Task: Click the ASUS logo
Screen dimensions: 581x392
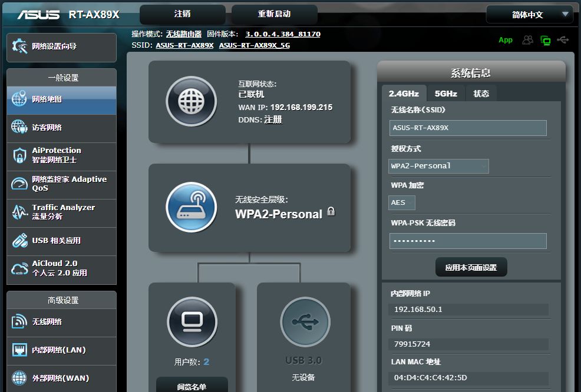Action: pos(38,15)
